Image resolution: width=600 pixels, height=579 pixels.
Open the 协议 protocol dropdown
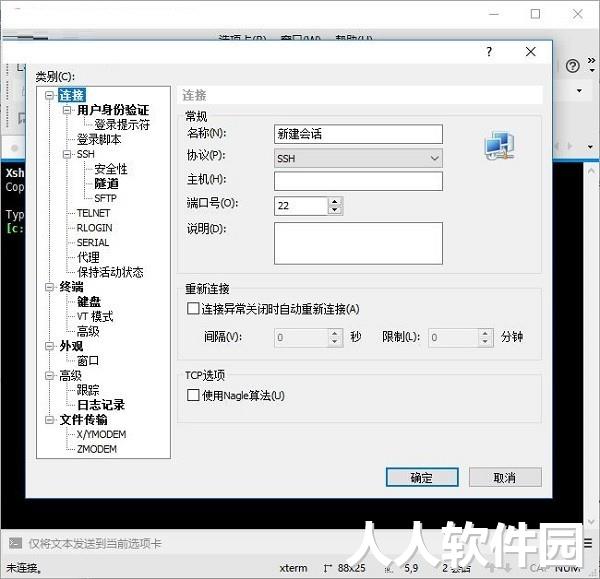tap(358, 158)
